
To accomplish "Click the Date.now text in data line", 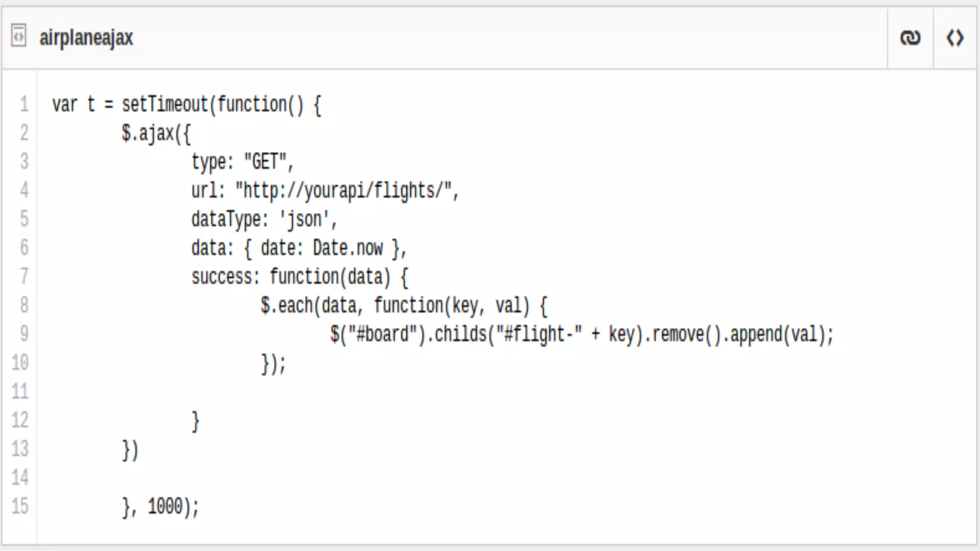I will pos(348,248).
